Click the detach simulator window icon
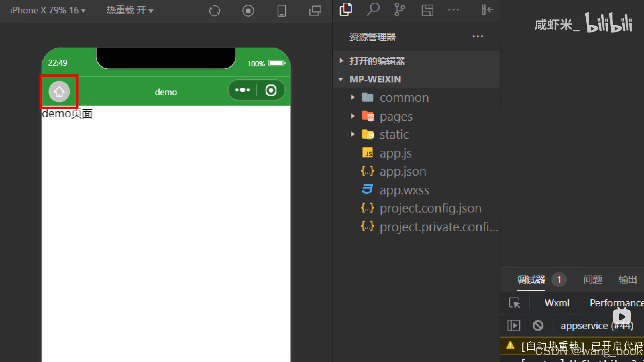Screen dimensions: 644x362 pyautogui.click(x=315, y=11)
